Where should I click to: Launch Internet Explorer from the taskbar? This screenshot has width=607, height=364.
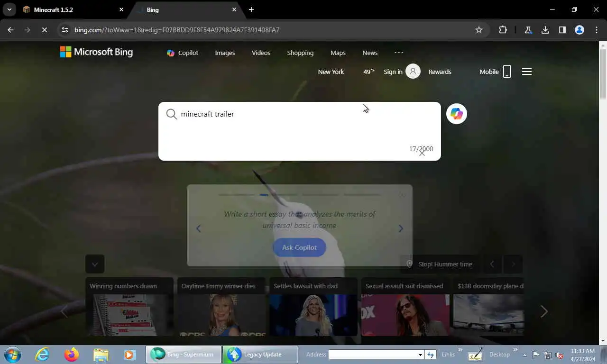coord(42,355)
